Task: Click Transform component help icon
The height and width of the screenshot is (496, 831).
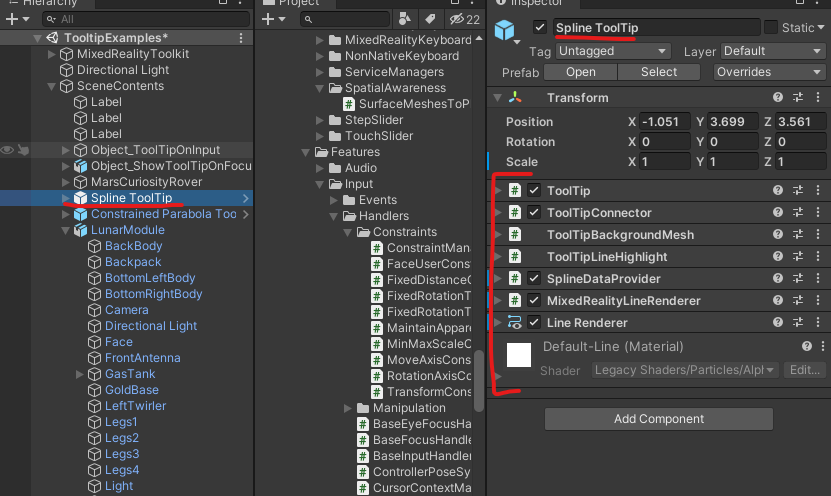Action: pos(777,97)
